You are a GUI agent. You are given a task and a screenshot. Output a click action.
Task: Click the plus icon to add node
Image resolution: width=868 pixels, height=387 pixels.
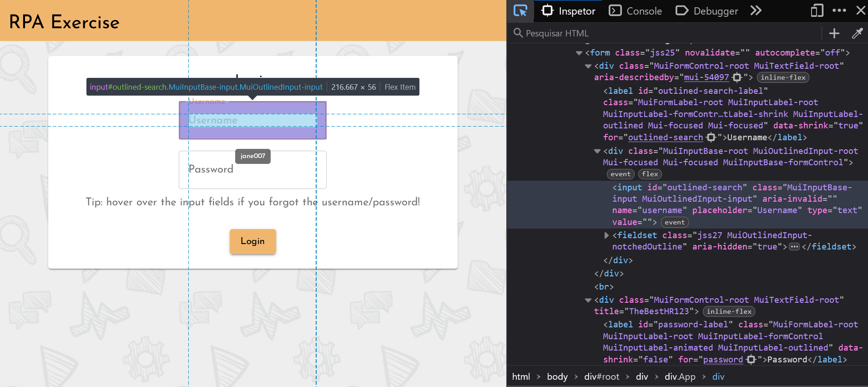[834, 33]
